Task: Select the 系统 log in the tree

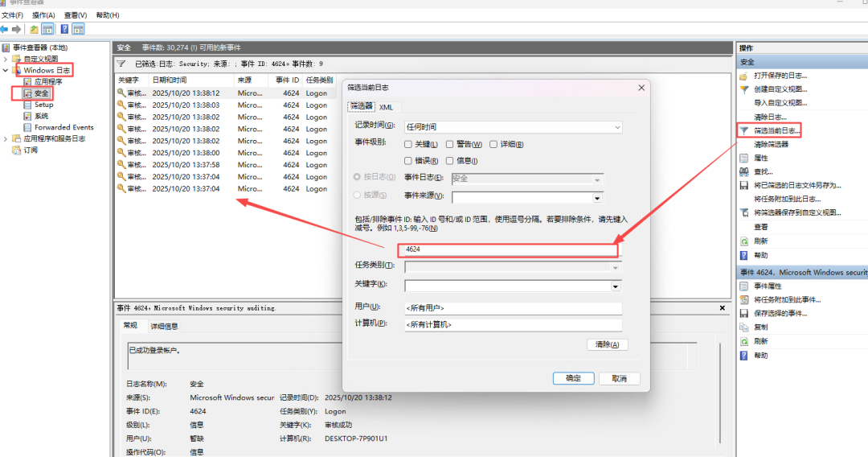Action: click(41, 116)
